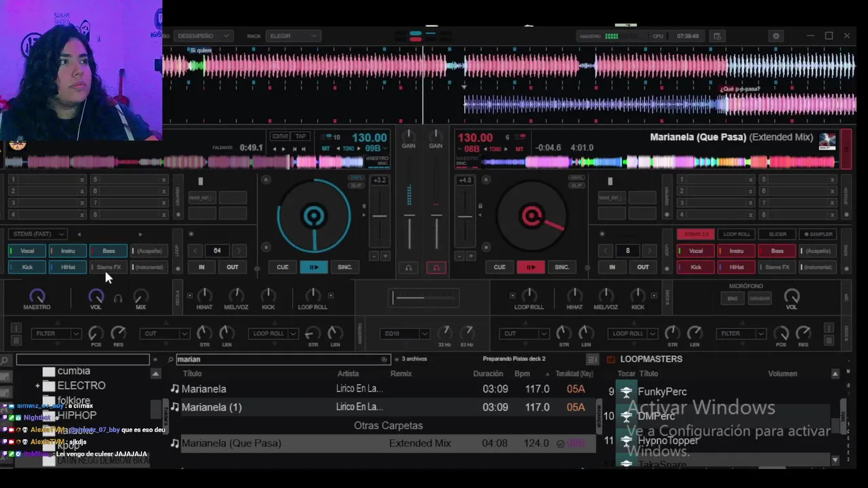Halve the left deck loop length arrow
The width and height of the screenshot is (868, 488).
[196, 251]
